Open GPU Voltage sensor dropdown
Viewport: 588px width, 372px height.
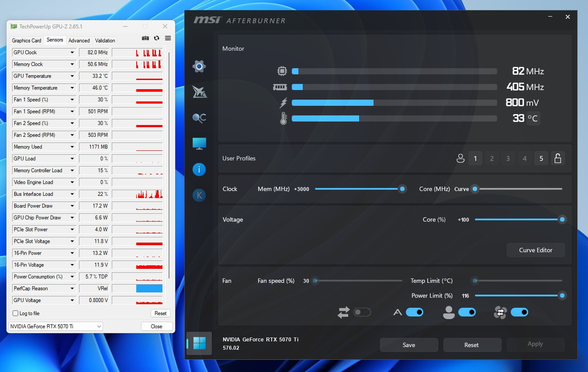pos(72,300)
